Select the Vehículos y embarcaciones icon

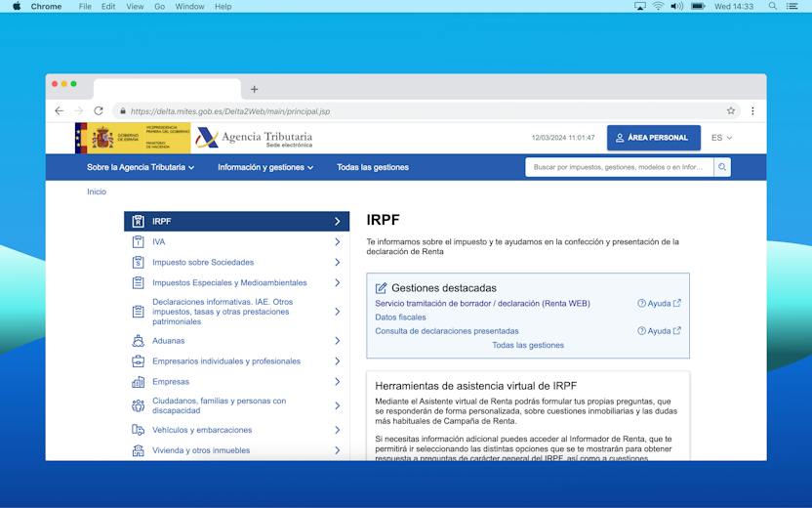click(138, 430)
